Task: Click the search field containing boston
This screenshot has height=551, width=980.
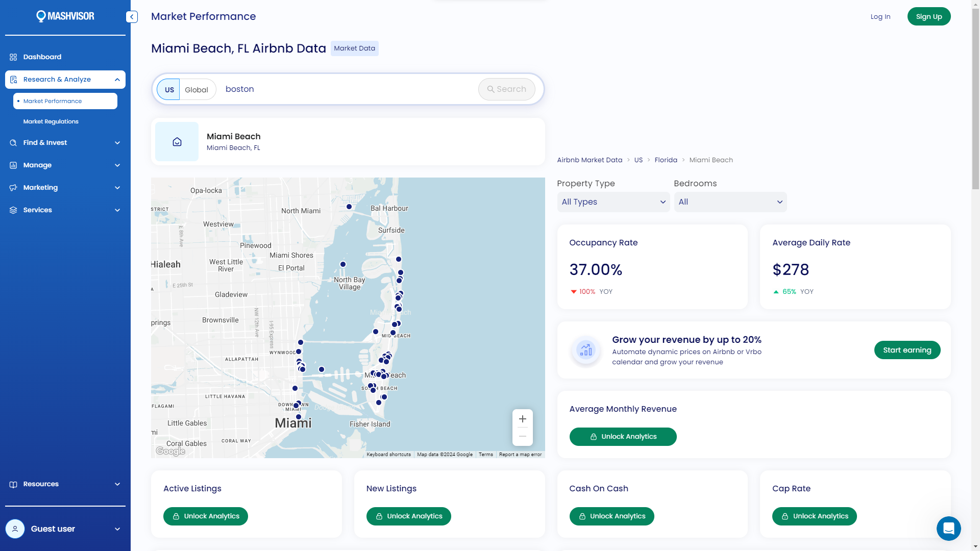Action: pos(347,89)
